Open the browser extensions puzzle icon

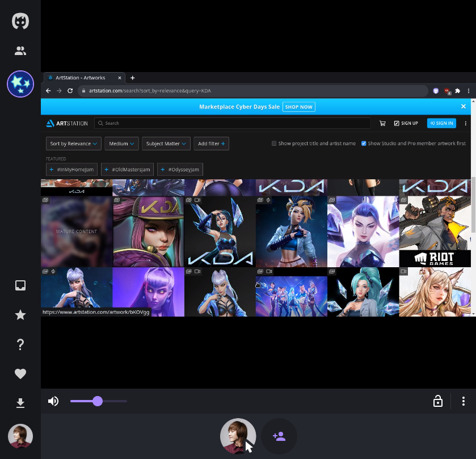457,91
